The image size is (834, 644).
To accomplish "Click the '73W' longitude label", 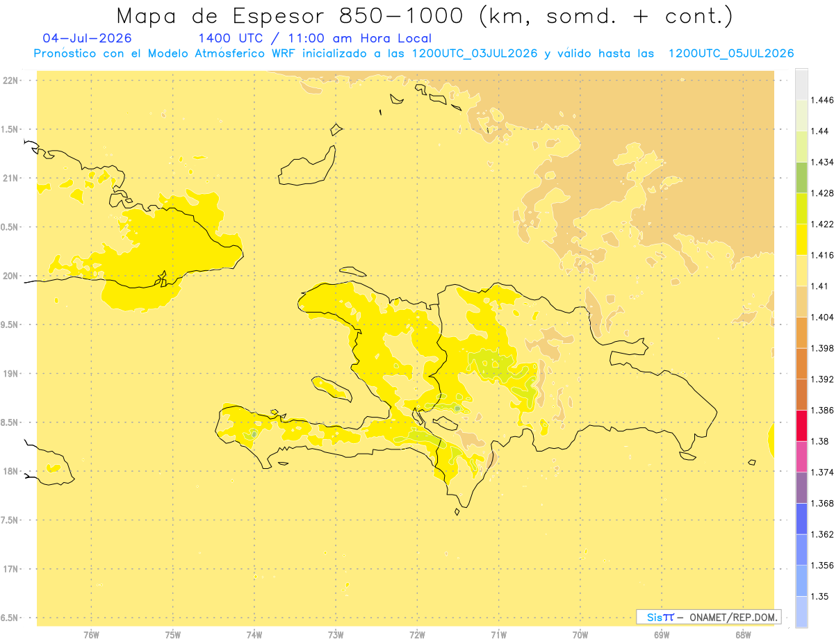I will pyautogui.click(x=336, y=635).
